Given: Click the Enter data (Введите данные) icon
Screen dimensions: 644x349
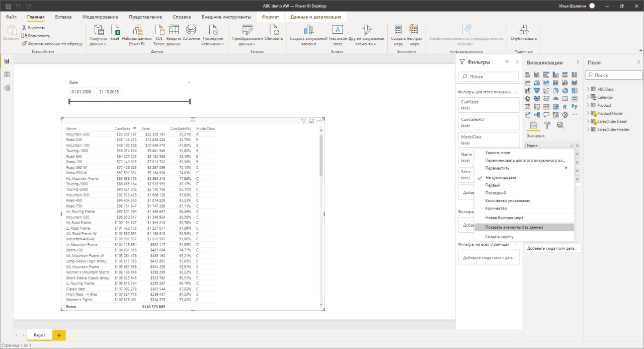Looking at the screenshot, I should [x=174, y=30].
